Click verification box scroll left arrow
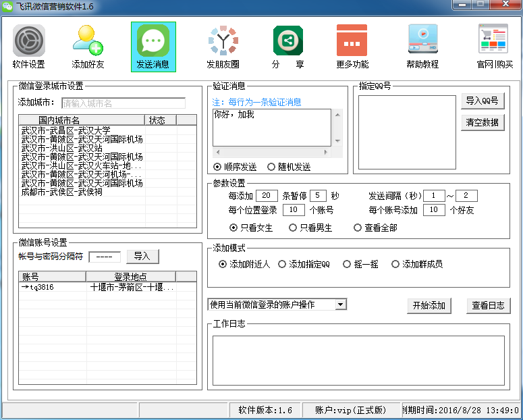The height and width of the screenshot is (420, 523). pos(218,152)
